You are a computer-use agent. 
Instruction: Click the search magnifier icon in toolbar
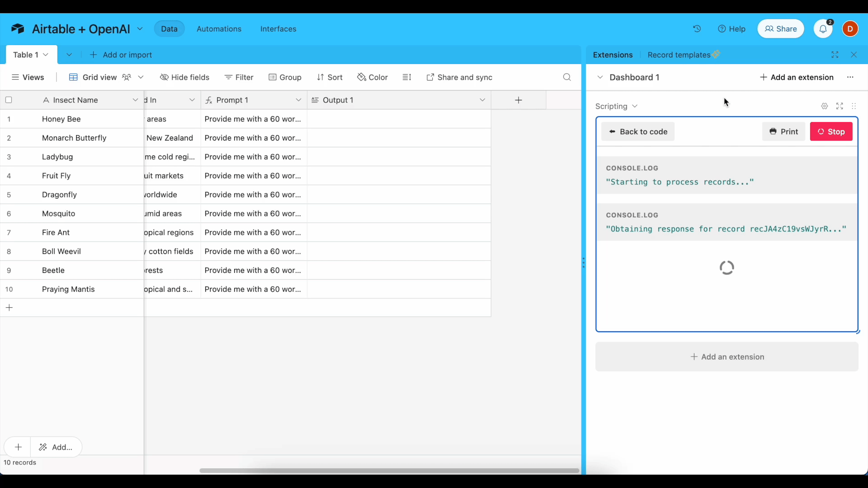click(x=567, y=77)
